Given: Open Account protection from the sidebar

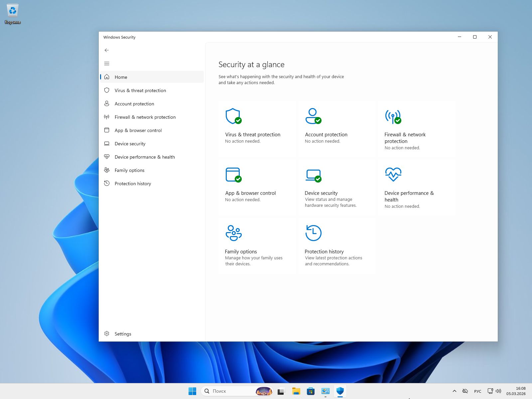Looking at the screenshot, I should pyautogui.click(x=134, y=104).
